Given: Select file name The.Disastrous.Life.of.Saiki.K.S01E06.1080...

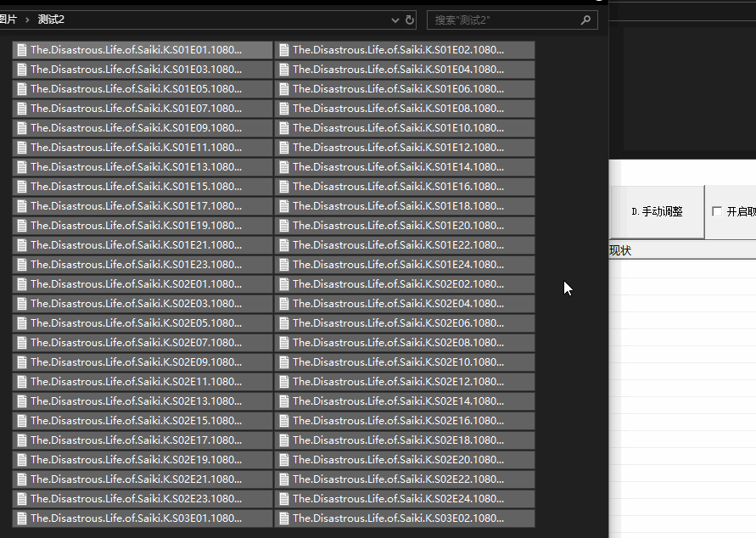Looking at the screenshot, I should [x=398, y=89].
